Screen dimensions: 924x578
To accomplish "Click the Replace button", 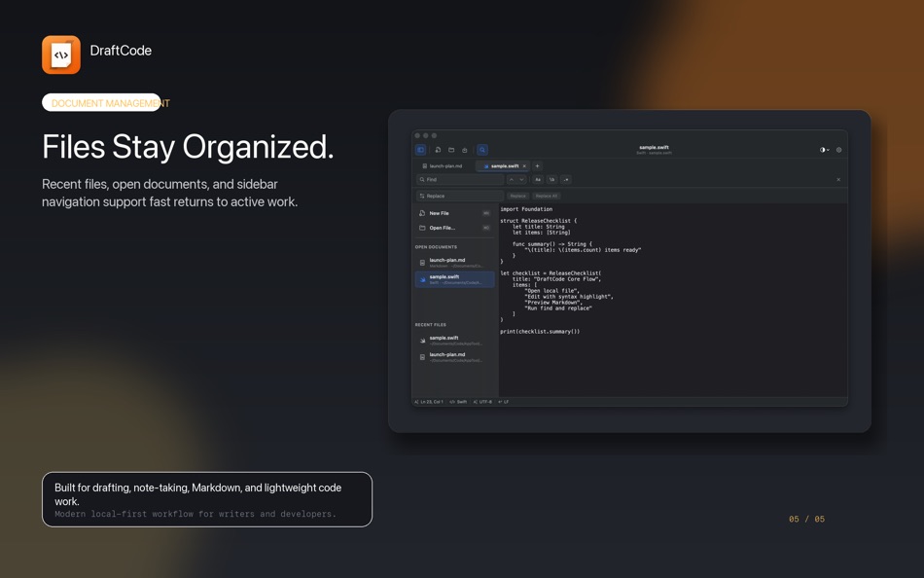I will click(518, 196).
